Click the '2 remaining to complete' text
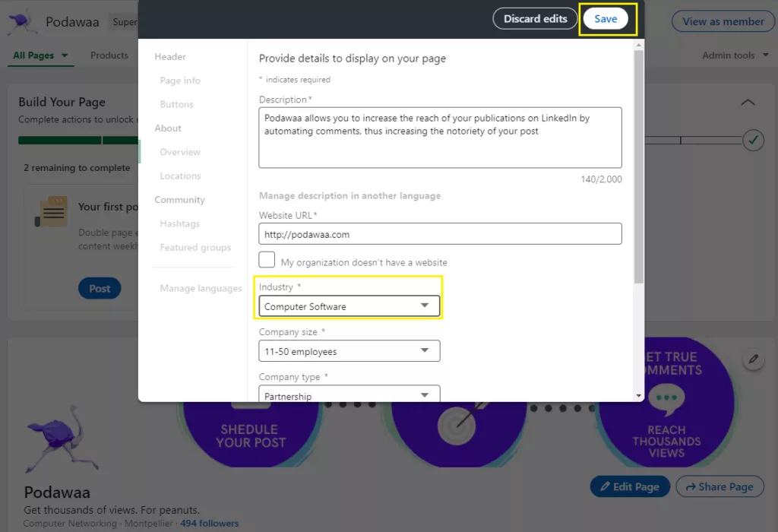Viewport: 778px width, 532px height. [77, 168]
